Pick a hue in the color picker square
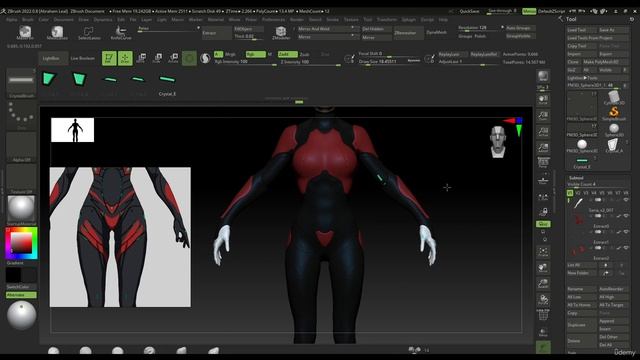The width and height of the screenshot is (640, 360). [x=21, y=243]
